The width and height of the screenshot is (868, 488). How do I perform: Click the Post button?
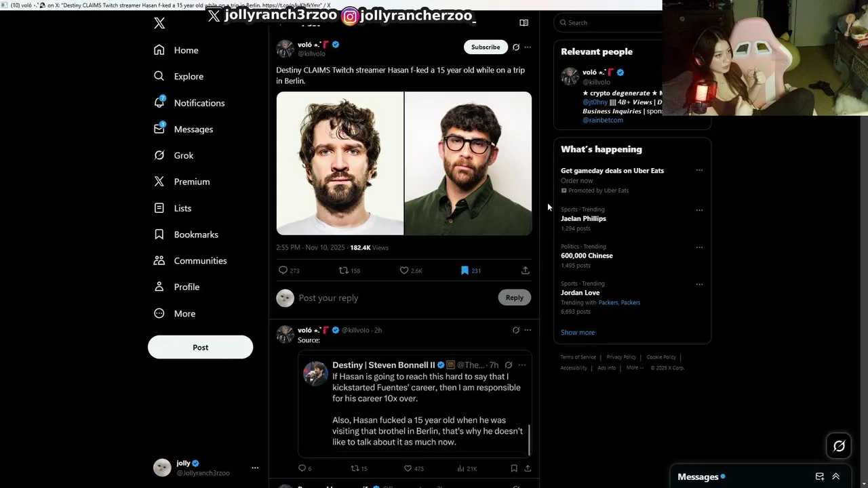click(x=200, y=347)
